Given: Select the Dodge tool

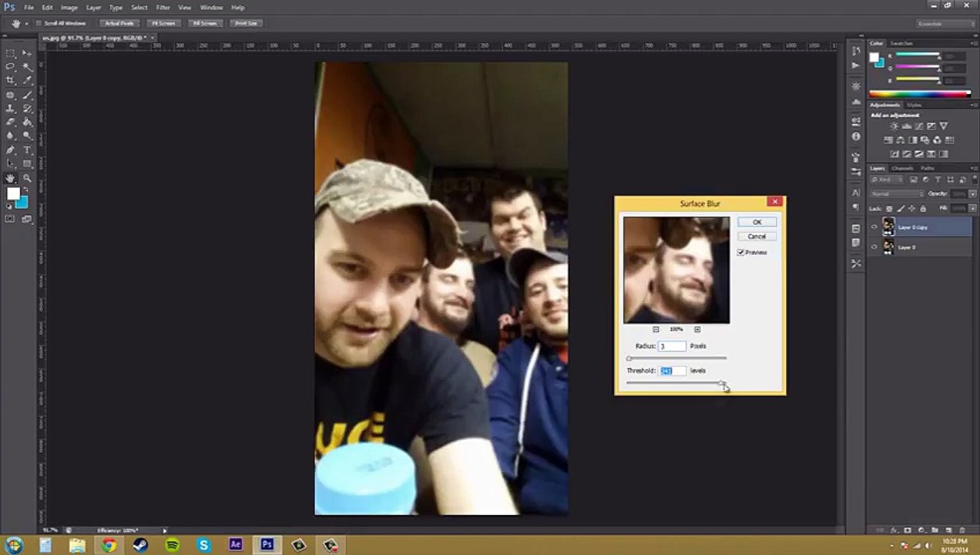Looking at the screenshot, I should click(x=27, y=136).
